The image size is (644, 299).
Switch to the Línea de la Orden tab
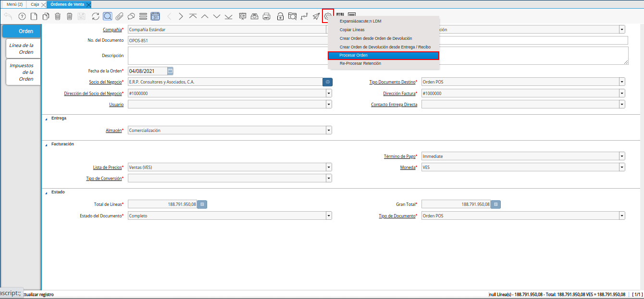coord(23,48)
